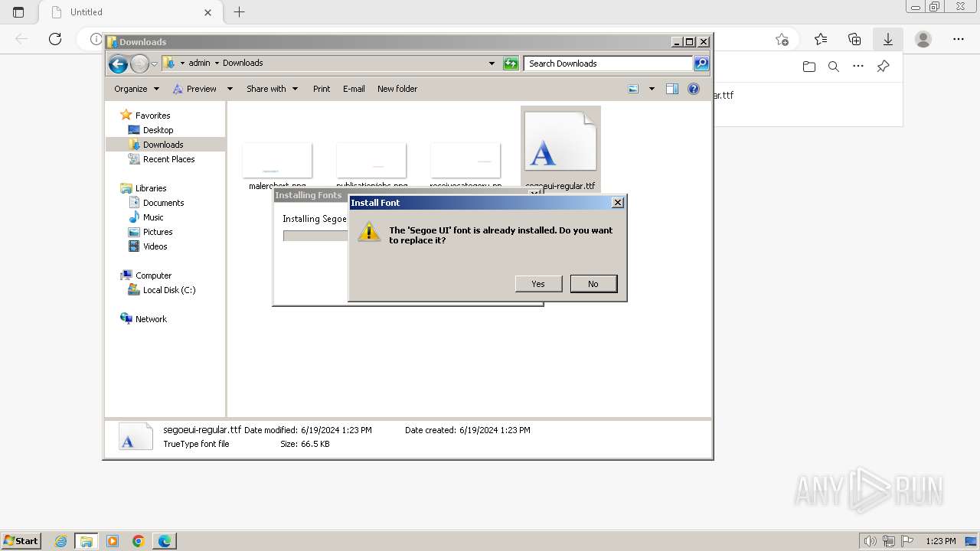
Task: Close the Install Font dialog
Action: click(x=618, y=203)
